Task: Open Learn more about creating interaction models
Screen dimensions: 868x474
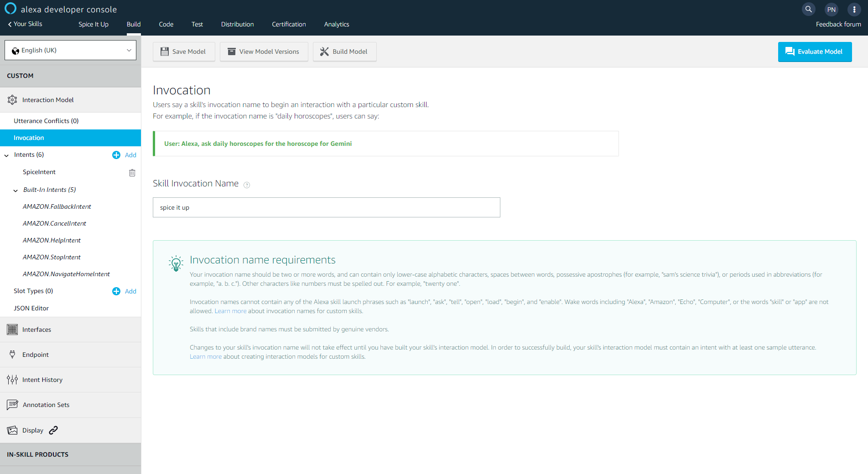Action: [x=206, y=356]
